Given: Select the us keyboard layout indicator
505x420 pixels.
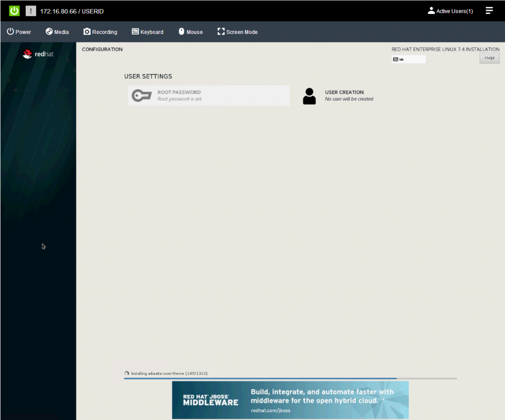Looking at the screenshot, I should click(408, 59).
